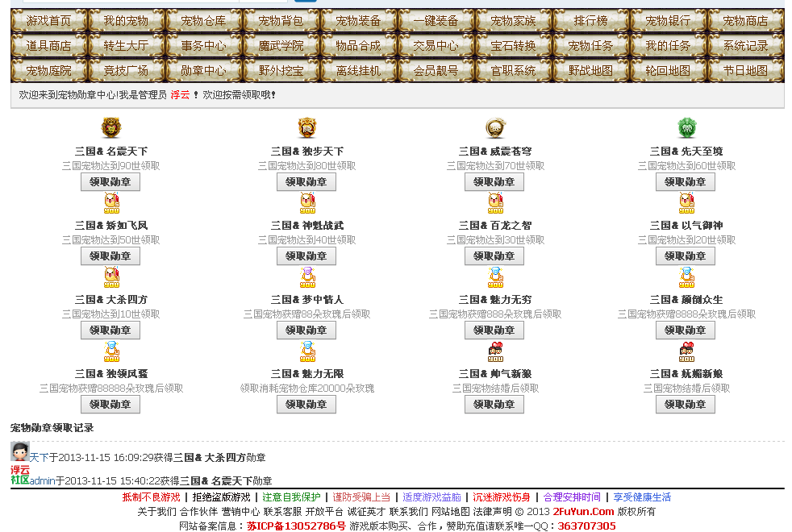
Task: Select the green 三国&先天至境 medal icon
Action: (686, 127)
